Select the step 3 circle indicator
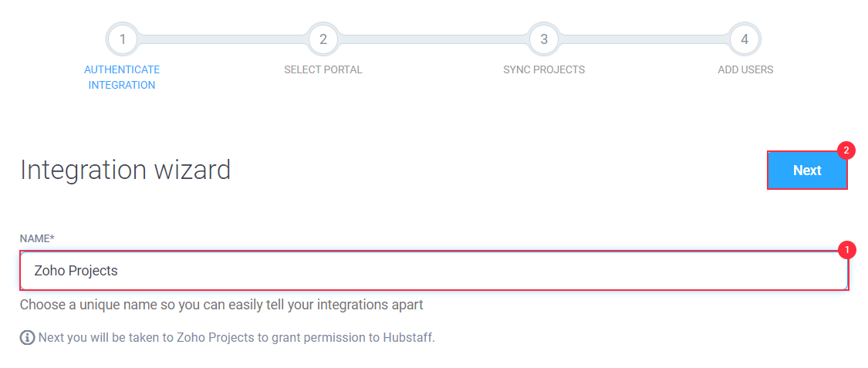Screen dimensions: 868x368 [544, 39]
